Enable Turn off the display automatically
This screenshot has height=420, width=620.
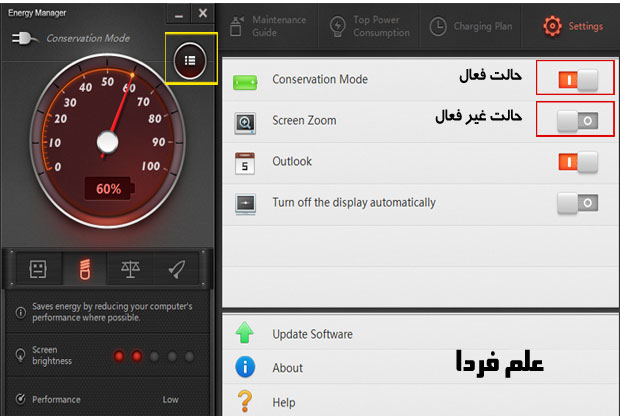[577, 202]
